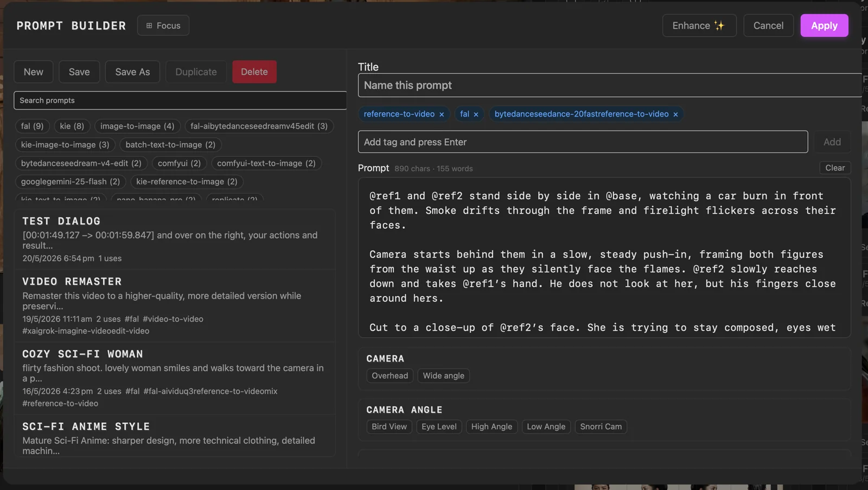The height and width of the screenshot is (490, 868).
Task: Open Save As for the prompt
Action: [132, 72]
